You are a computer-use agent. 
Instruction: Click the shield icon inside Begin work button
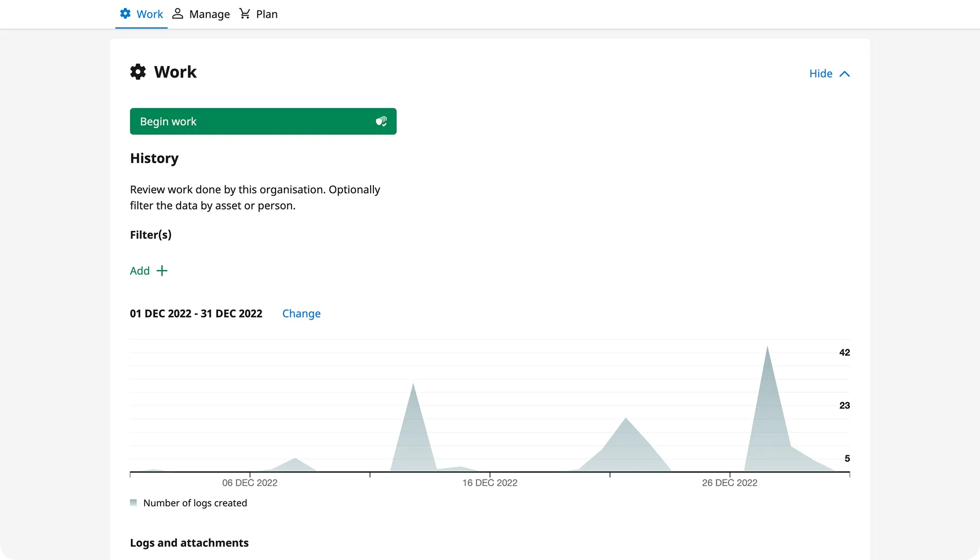[x=381, y=121]
